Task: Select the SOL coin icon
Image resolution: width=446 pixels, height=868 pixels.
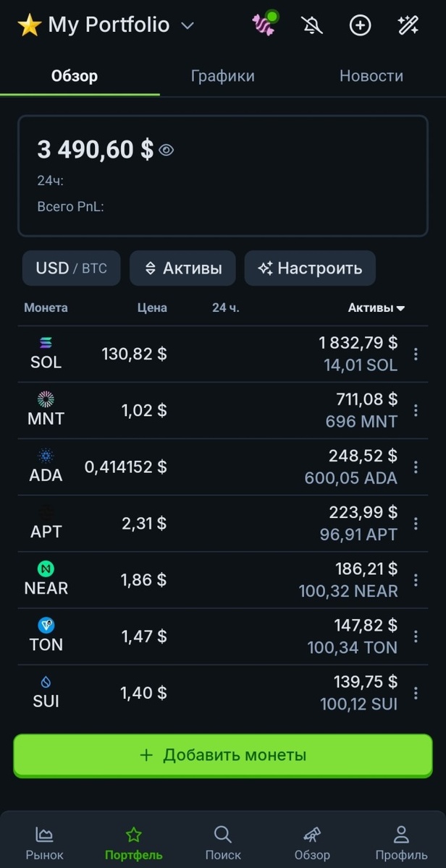Action: click(45, 344)
